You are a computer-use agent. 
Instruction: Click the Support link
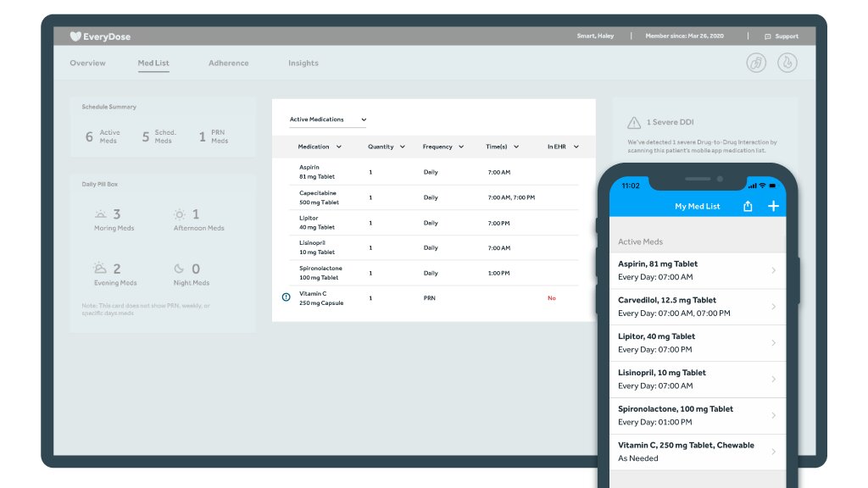787,36
